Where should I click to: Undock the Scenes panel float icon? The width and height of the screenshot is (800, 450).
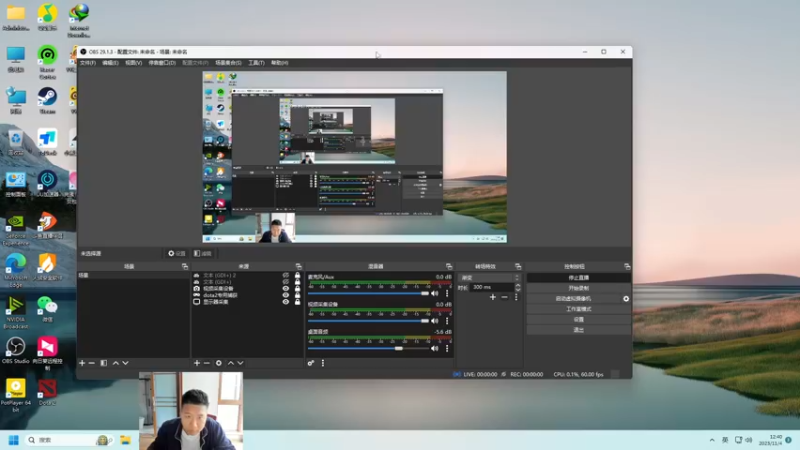(x=185, y=266)
